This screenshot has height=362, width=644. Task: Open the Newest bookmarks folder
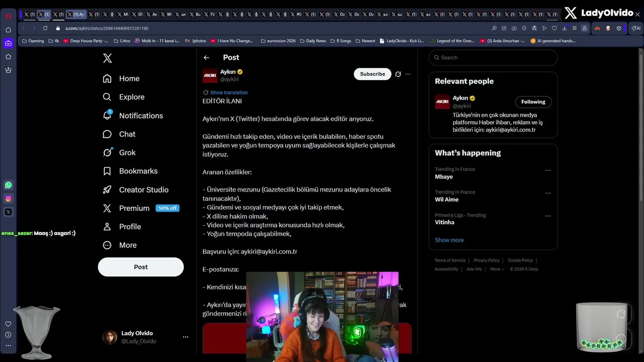point(365,41)
